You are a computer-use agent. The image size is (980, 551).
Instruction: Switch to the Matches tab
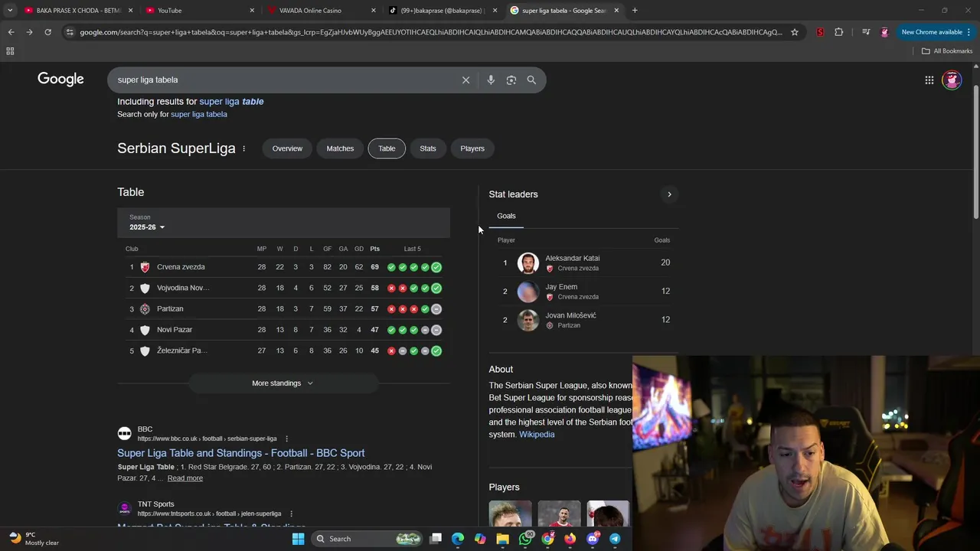pyautogui.click(x=340, y=148)
